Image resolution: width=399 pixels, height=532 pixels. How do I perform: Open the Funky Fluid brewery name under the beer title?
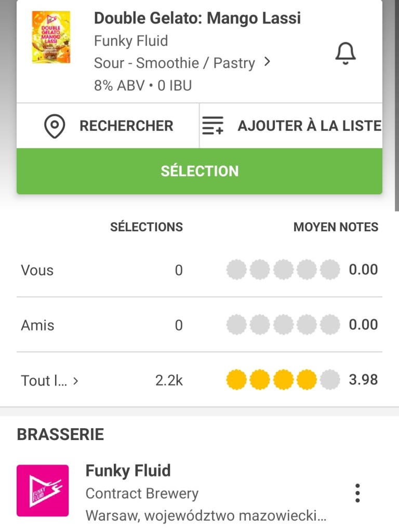(131, 41)
